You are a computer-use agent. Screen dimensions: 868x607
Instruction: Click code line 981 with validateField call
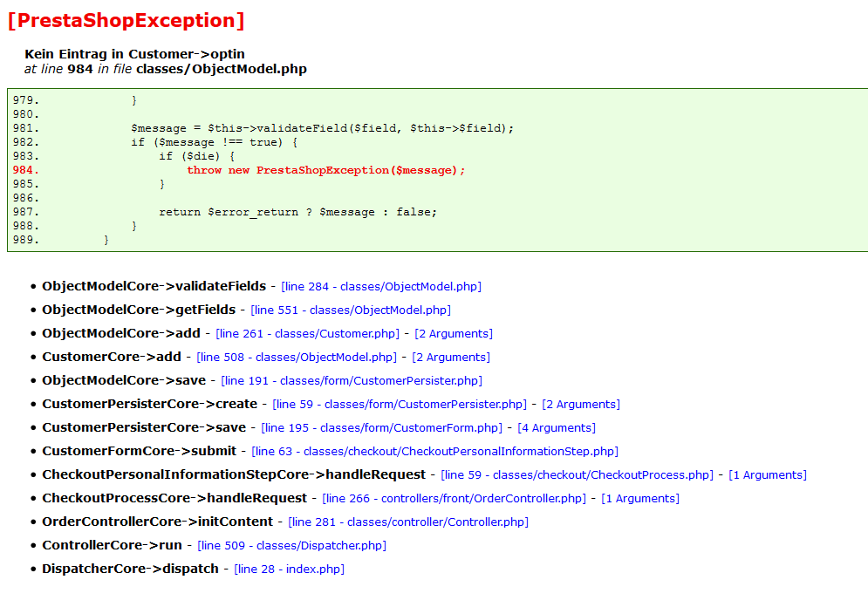(322, 128)
